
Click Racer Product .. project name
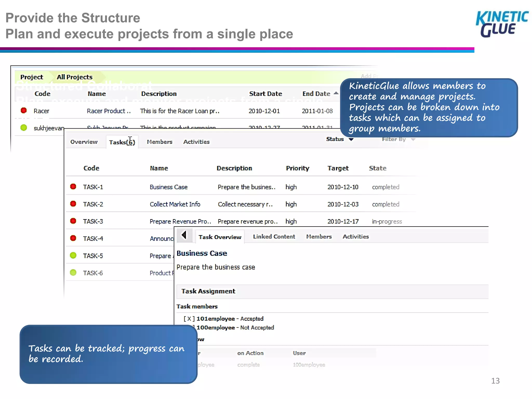click(109, 111)
